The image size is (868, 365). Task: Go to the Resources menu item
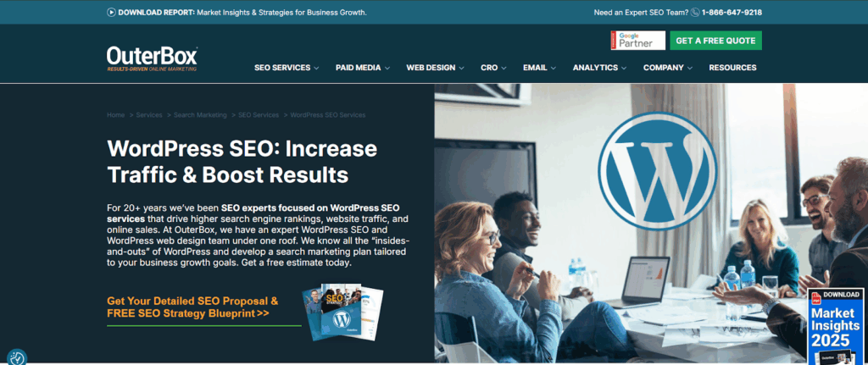pyautogui.click(x=732, y=68)
